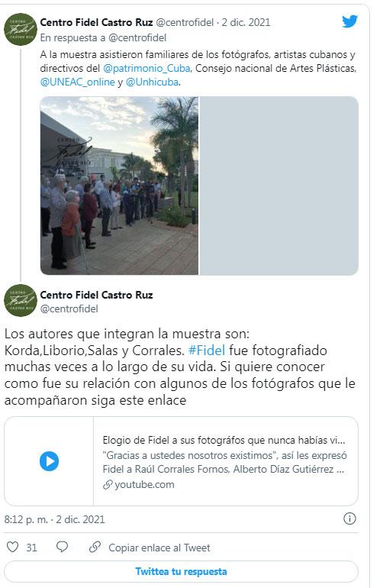Click the empty gray image placeholder
The image size is (383, 588).
click(278, 186)
